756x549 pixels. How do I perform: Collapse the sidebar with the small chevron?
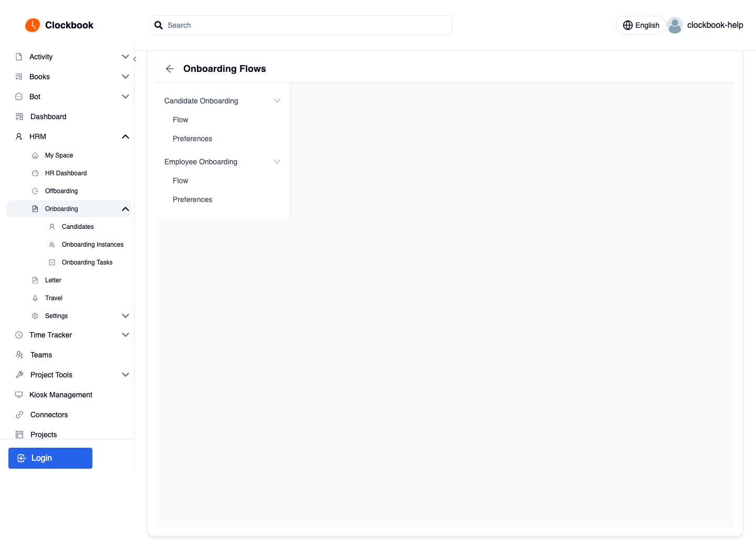(x=135, y=59)
